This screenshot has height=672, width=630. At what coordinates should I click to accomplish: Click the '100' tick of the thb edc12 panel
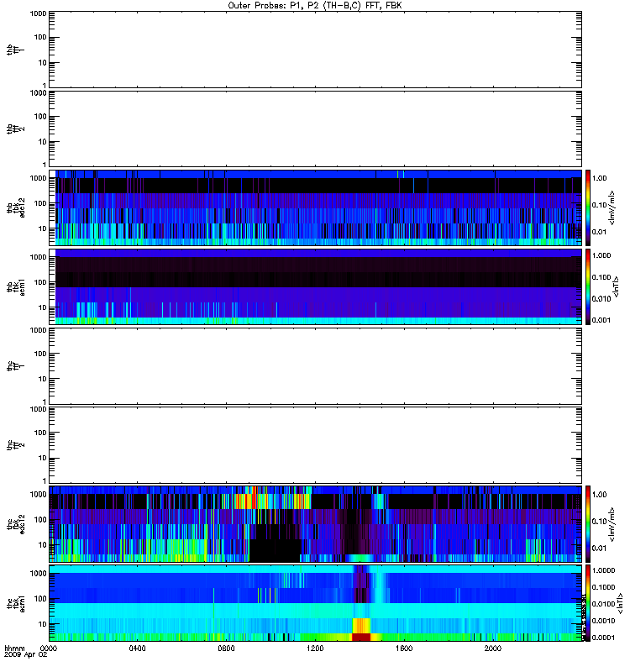[40, 203]
